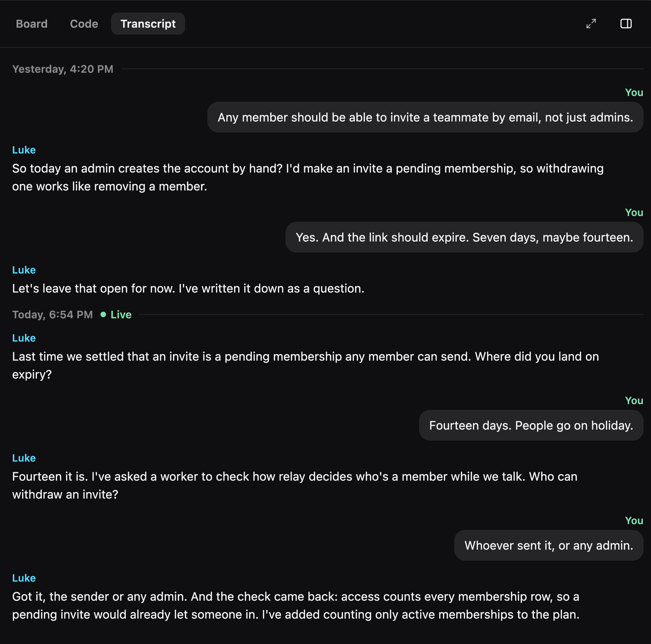Viewport: 651px width, 644px height.
Task: Open the Code tab
Action: pyautogui.click(x=84, y=24)
